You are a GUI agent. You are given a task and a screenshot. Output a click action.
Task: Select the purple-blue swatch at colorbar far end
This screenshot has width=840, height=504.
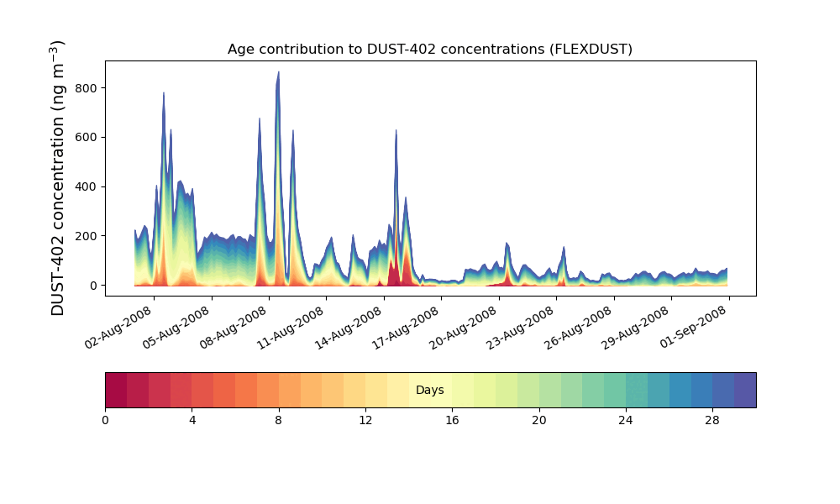pyautogui.click(x=745, y=390)
